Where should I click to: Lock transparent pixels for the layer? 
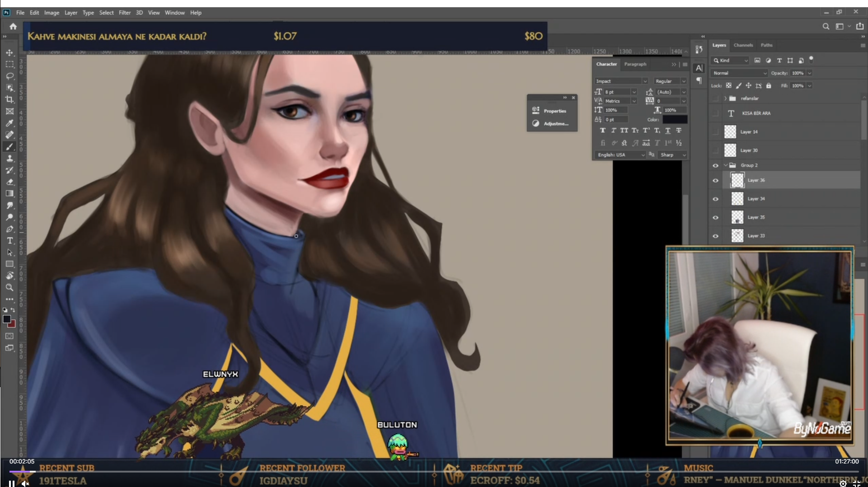pos(728,85)
